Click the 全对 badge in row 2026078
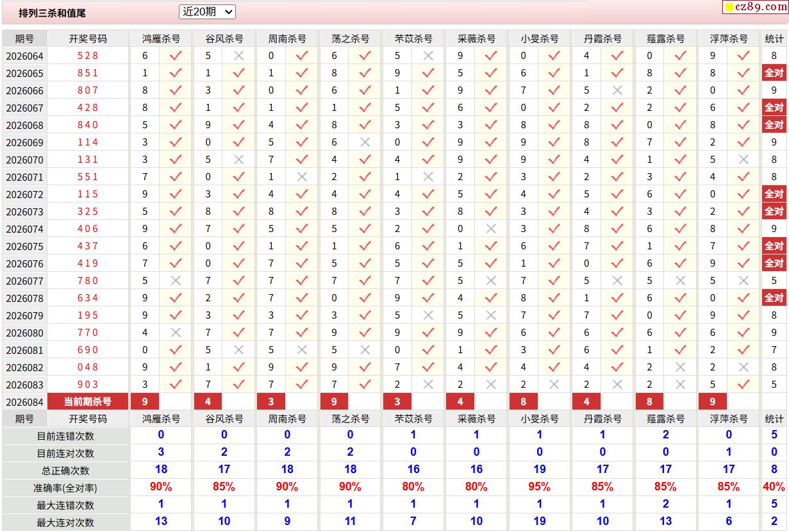The width and height of the screenshot is (789, 532). (774, 298)
